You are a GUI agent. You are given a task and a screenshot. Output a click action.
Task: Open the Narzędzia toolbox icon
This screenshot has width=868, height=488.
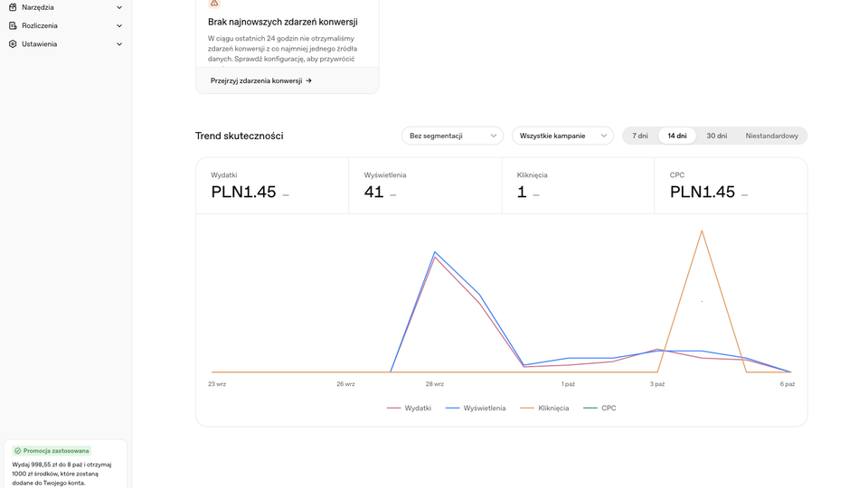13,7
